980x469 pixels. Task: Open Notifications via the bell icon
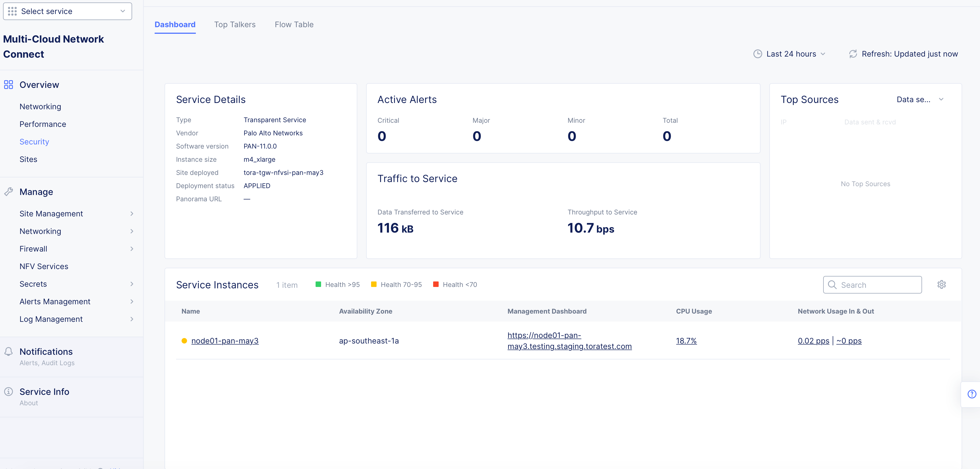point(8,351)
